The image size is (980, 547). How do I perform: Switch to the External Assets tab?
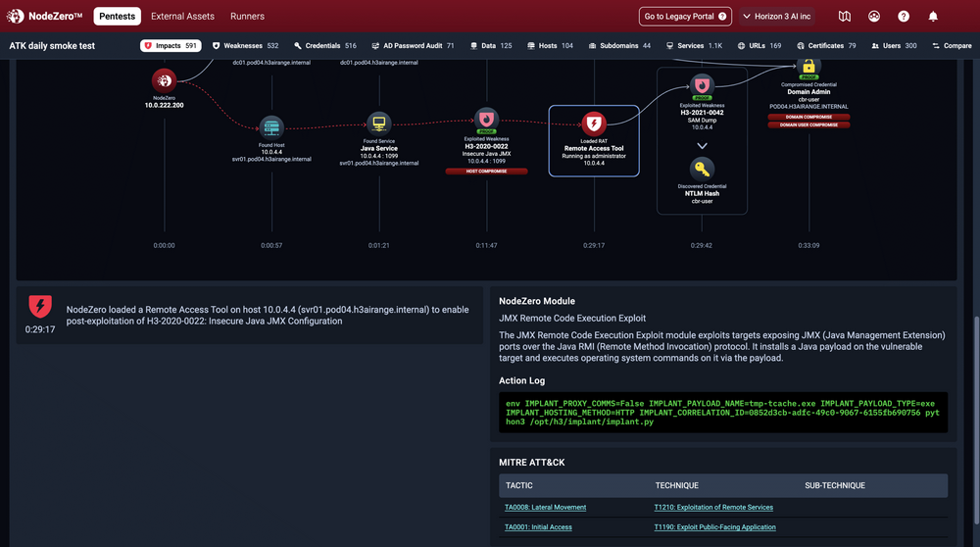pos(184,17)
